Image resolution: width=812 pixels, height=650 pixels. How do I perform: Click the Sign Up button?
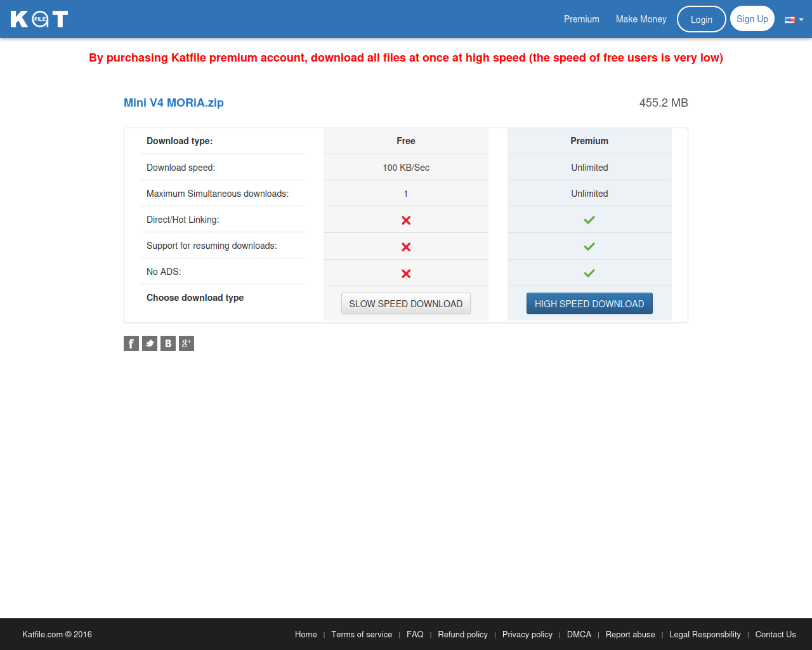click(x=752, y=19)
